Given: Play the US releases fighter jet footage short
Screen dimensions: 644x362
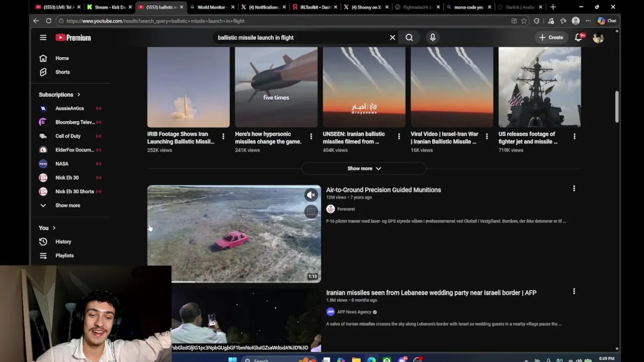Looking at the screenshot, I should coord(539,87).
